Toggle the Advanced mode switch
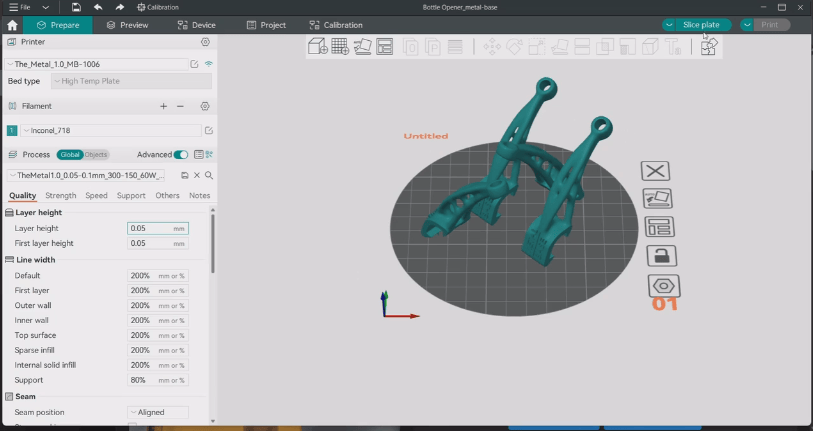 181,155
